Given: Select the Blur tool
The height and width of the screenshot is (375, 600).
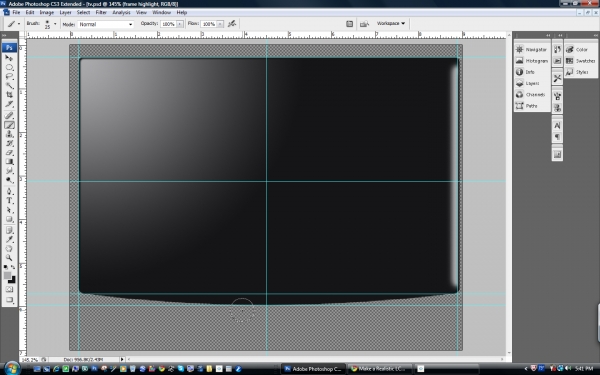Looking at the screenshot, I should pos(9,171).
